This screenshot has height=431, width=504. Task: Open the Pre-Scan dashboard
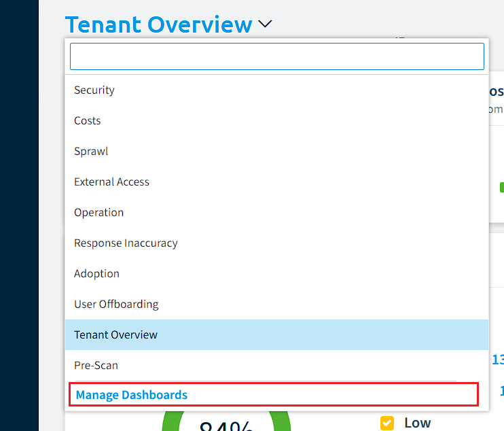coord(276,365)
